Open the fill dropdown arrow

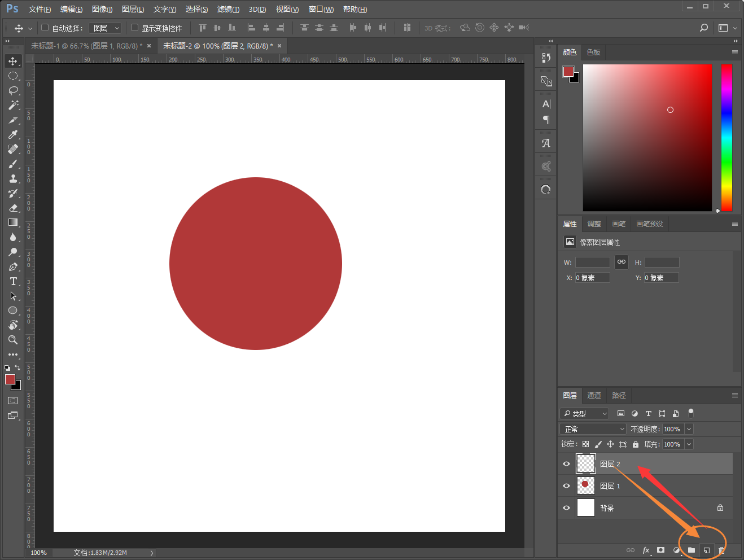click(x=689, y=444)
